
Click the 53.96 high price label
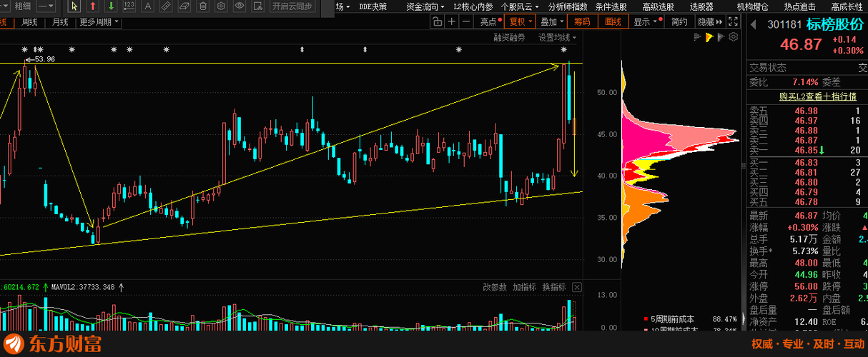44,59
